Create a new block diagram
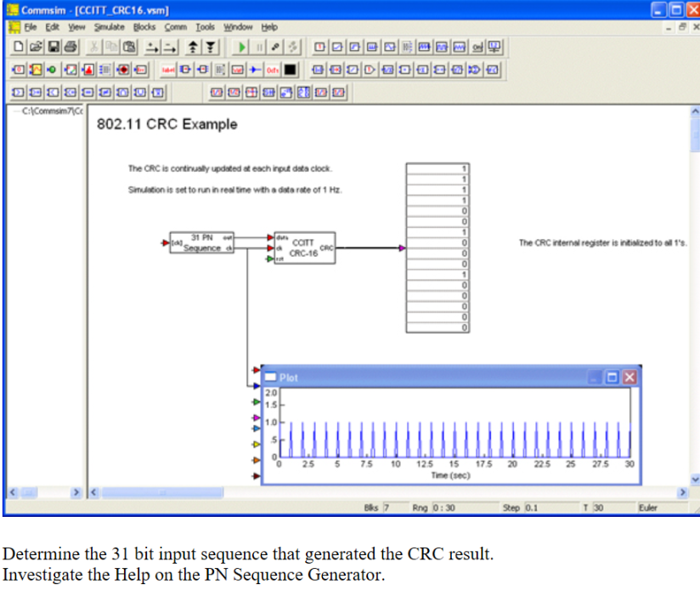This screenshot has width=700, height=596. pos(16,47)
